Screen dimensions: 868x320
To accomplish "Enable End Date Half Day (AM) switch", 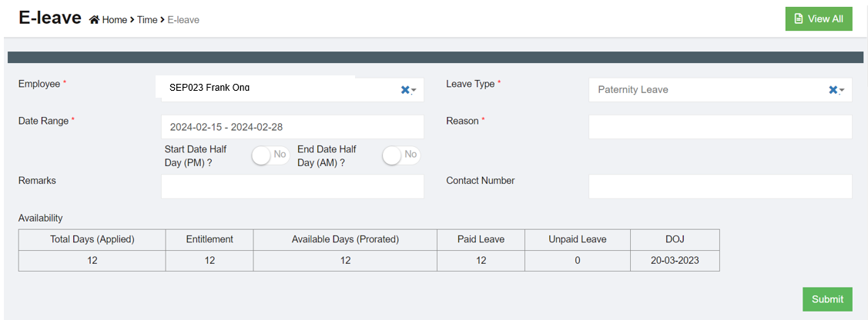I will 401,155.
